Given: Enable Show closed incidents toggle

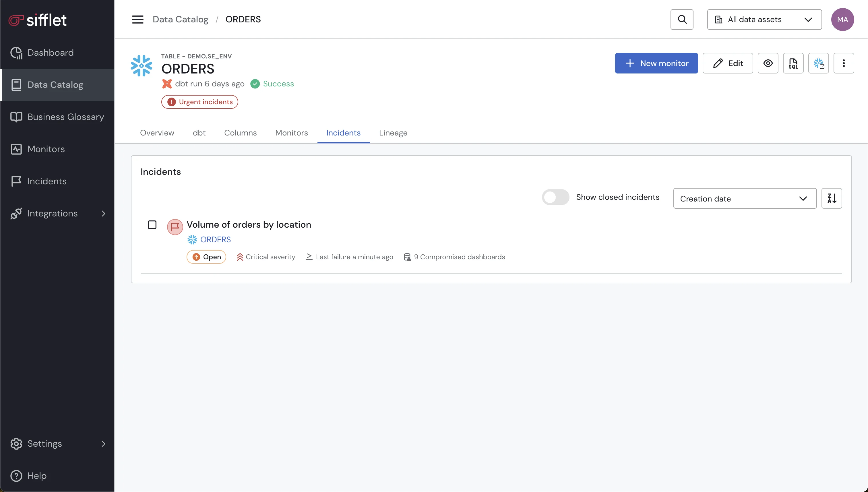Looking at the screenshot, I should coord(555,197).
